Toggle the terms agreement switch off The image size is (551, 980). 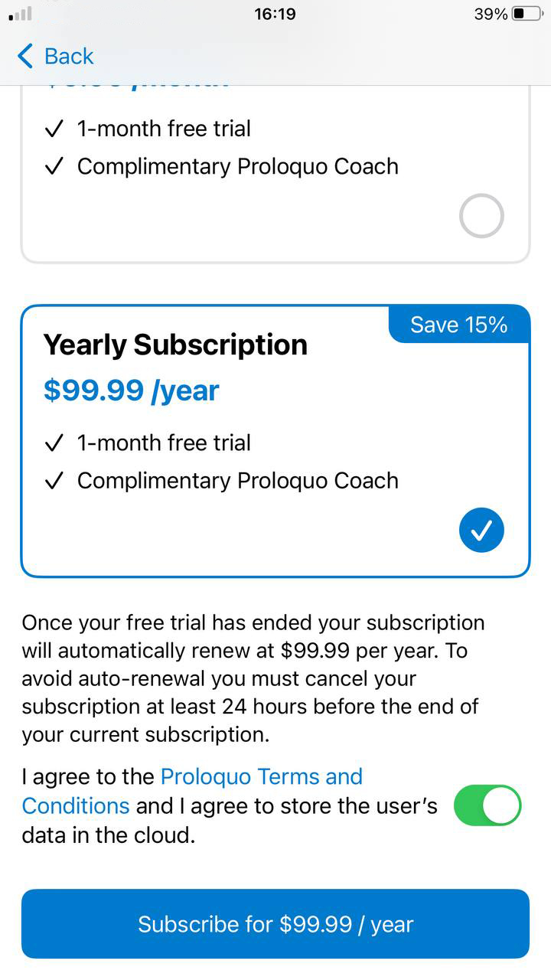pyautogui.click(x=487, y=805)
